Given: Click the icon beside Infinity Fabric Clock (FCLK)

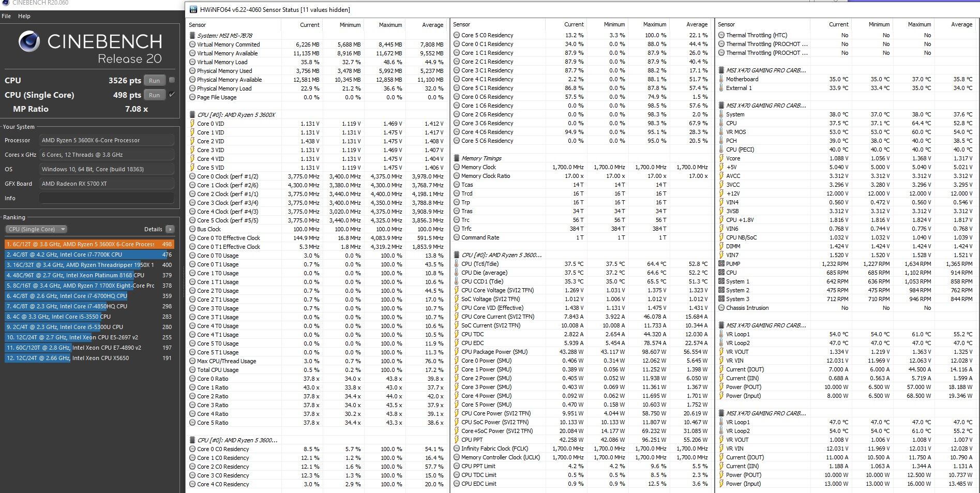Looking at the screenshot, I should pyautogui.click(x=457, y=449).
